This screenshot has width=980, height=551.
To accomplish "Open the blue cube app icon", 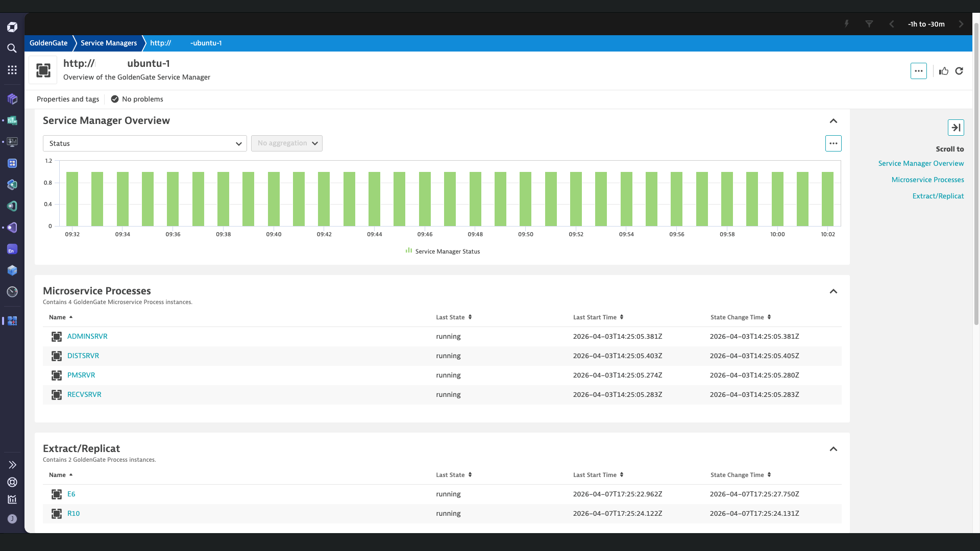I will [12, 270].
